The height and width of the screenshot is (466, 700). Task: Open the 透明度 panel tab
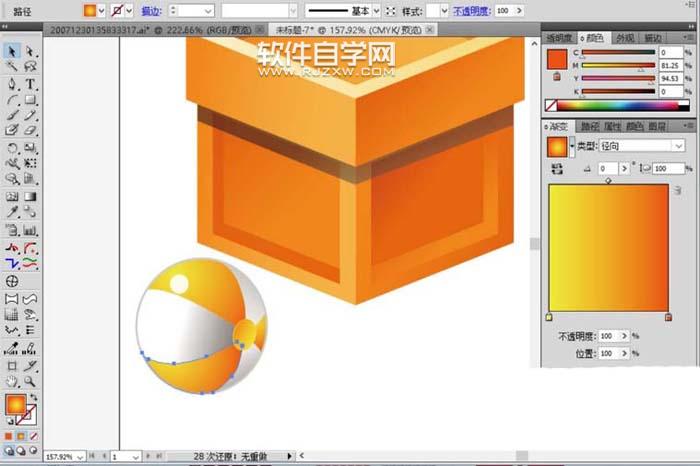[x=559, y=38]
